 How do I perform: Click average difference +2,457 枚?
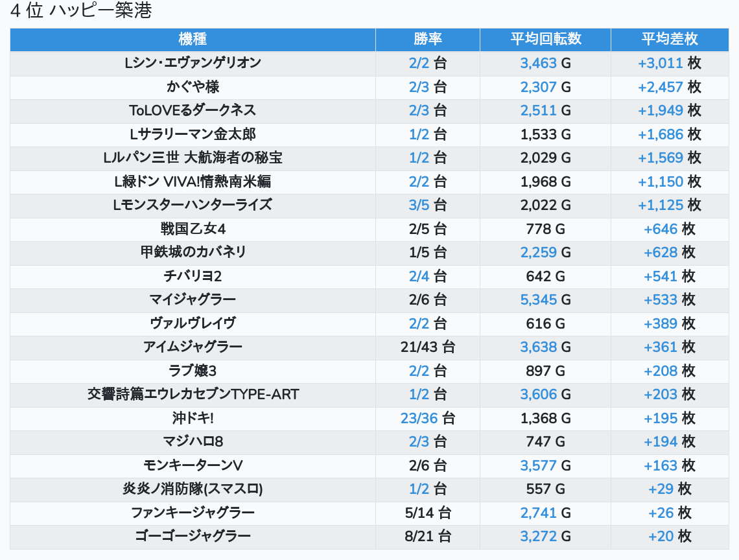tap(670, 87)
